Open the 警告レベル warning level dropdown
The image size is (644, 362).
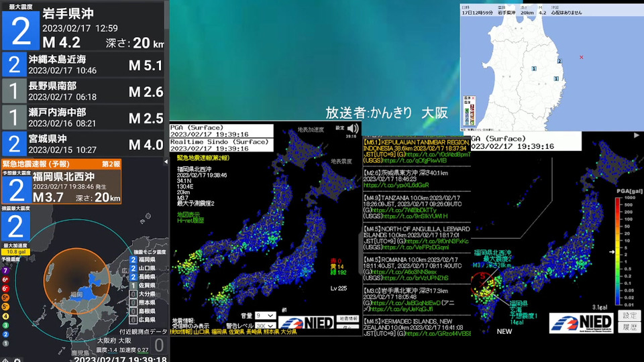[x=265, y=326]
